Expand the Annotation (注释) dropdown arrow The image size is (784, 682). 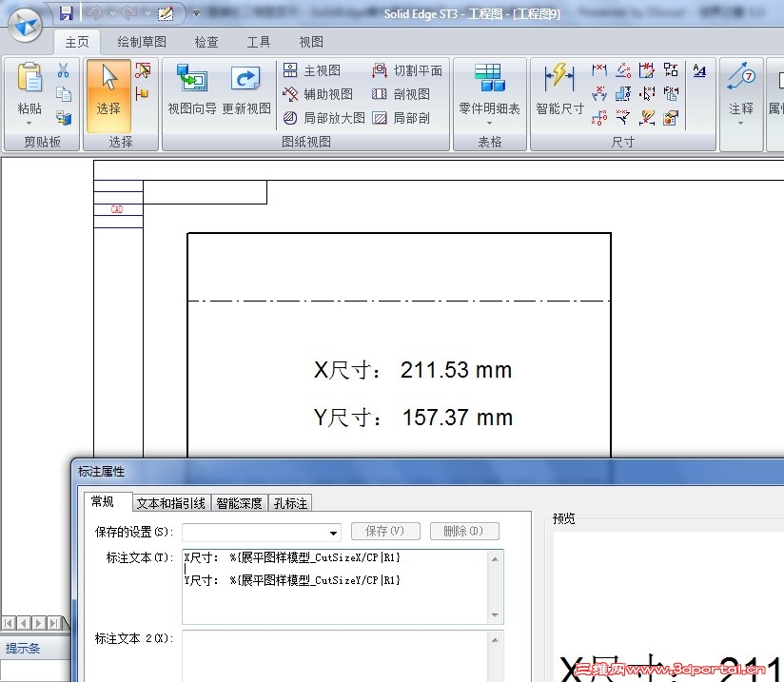click(x=741, y=123)
